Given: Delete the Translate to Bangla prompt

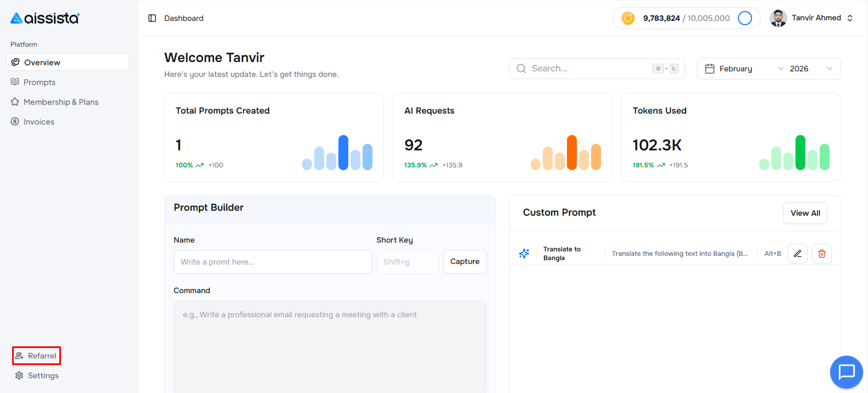Looking at the screenshot, I should [821, 254].
